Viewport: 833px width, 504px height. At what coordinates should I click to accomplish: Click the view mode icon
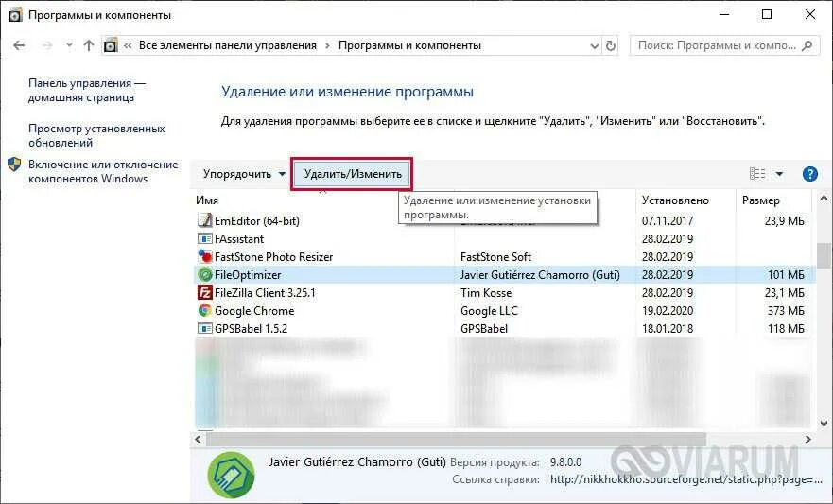point(757,174)
